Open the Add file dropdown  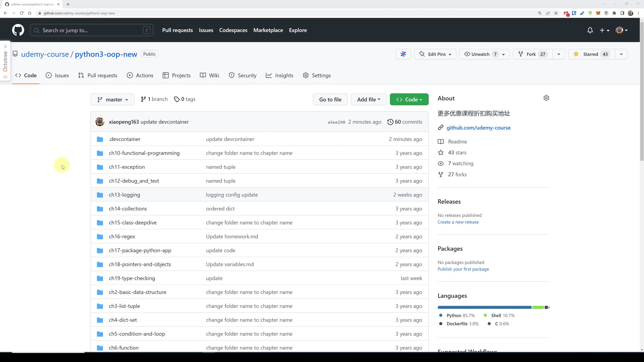click(368, 100)
